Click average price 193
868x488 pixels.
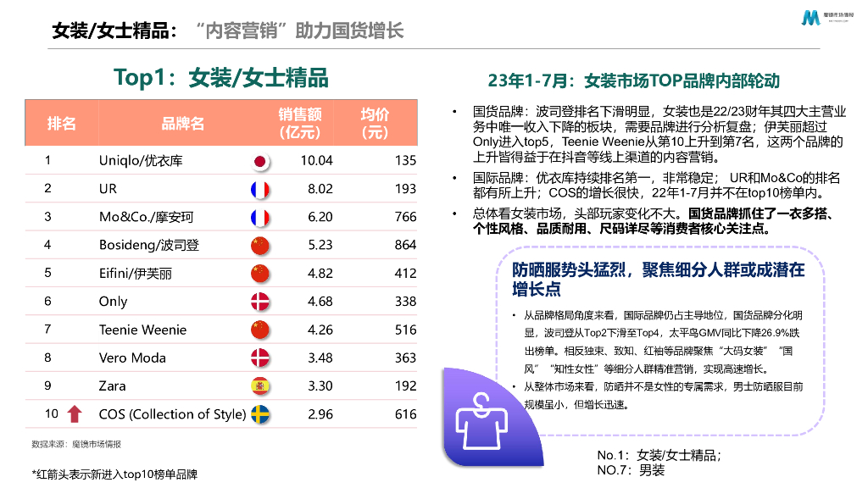[406, 189]
